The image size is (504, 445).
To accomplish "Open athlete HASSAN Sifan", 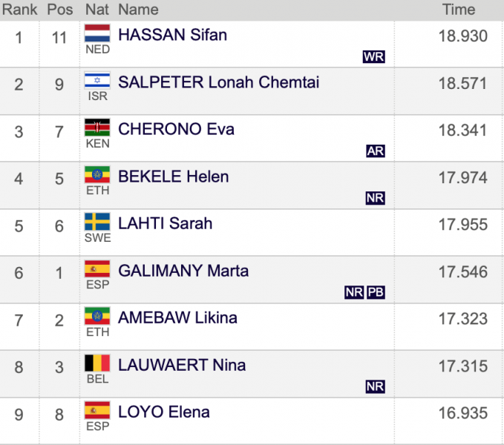I will coord(173,35).
